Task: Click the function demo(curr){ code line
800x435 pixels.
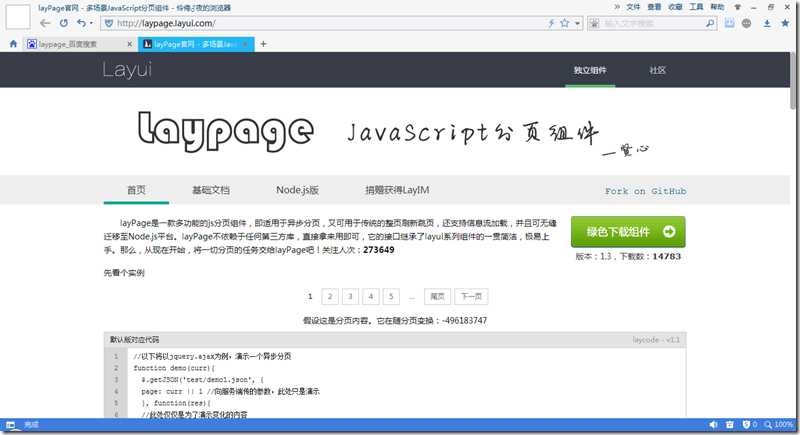Action: [x=174, y=368]
